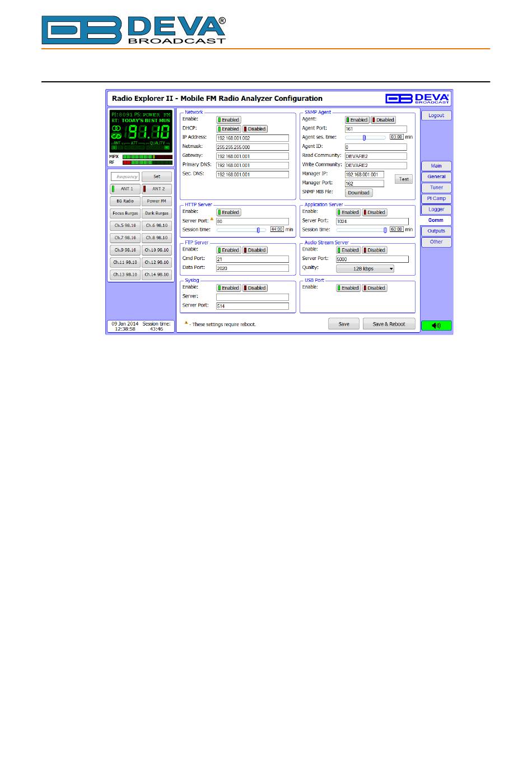The width and height of the screenshot is (532, 762).
Task: Select the Dark Burgas preset
Action: tap(157, 213)
